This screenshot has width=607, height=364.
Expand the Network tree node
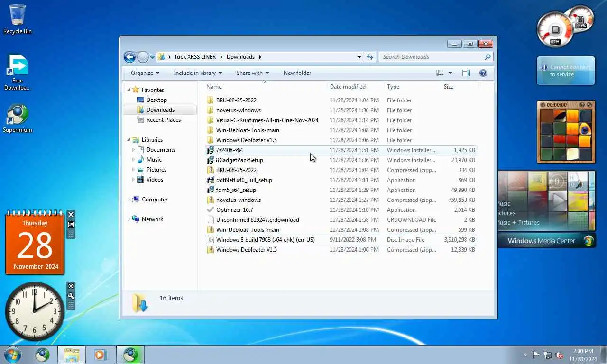pyautogui.click(x=129, y=219)
